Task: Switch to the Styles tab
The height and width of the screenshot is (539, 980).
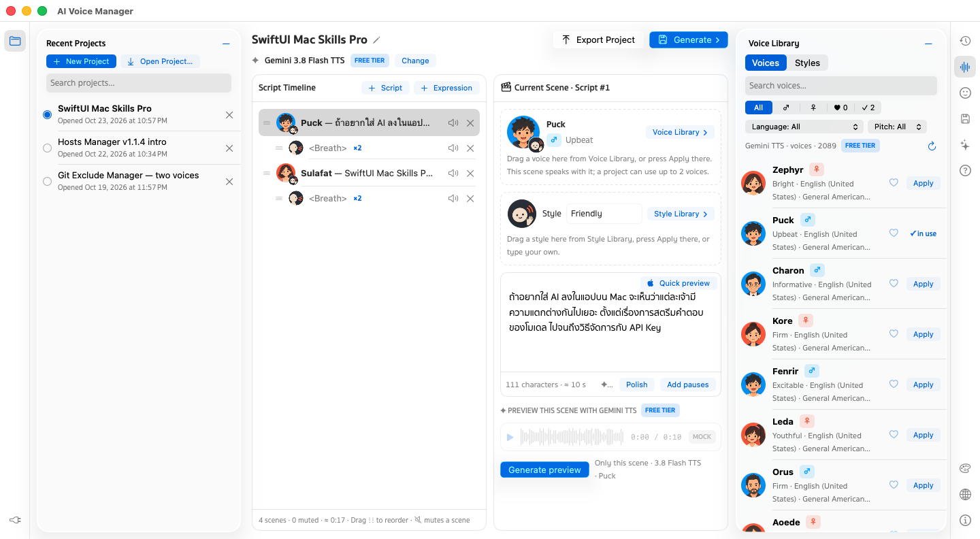Action: tap(807, 63)
